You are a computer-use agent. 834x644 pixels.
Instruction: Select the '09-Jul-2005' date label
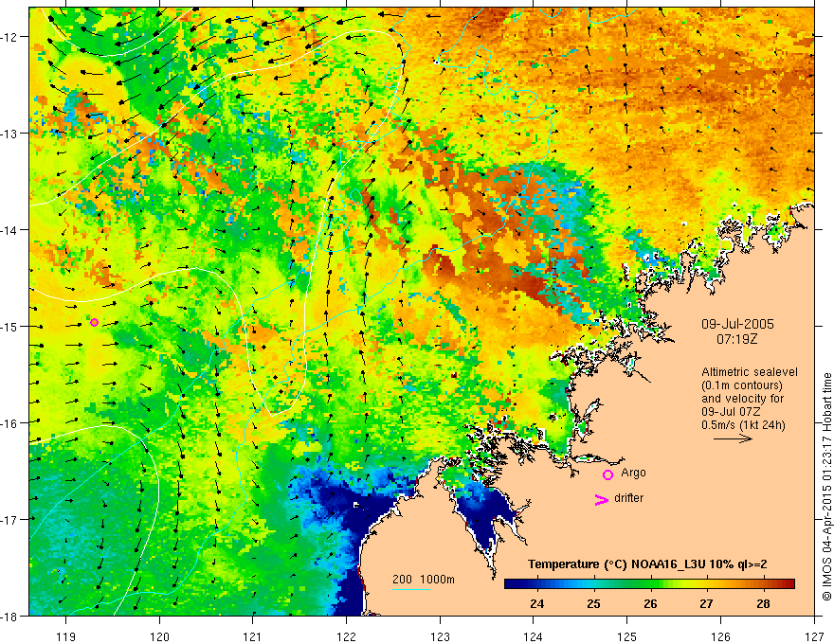point(737,324)
